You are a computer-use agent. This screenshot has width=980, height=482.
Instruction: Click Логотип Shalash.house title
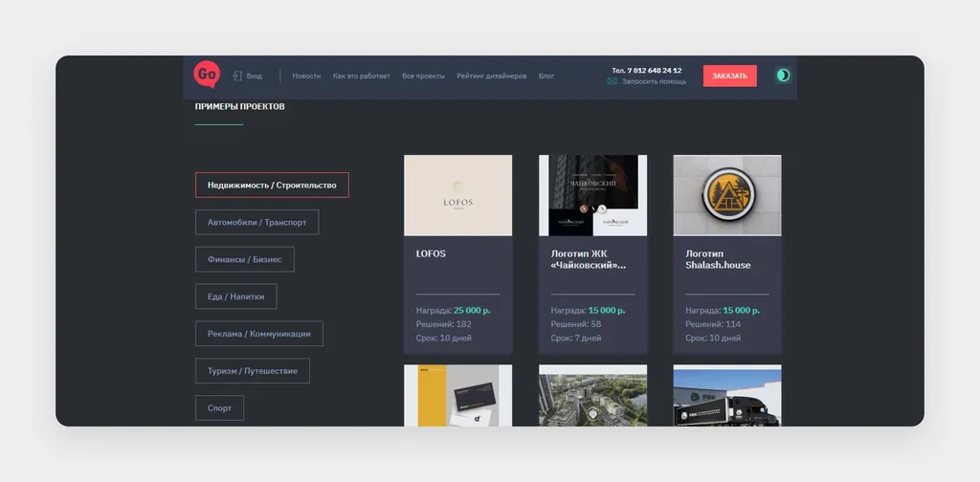click(718, 260)
